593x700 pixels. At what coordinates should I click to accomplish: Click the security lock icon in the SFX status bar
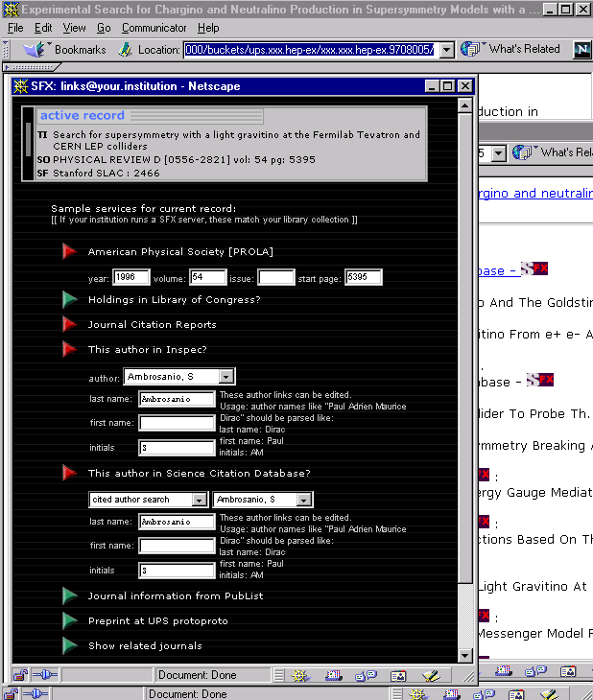coord(20,675)
